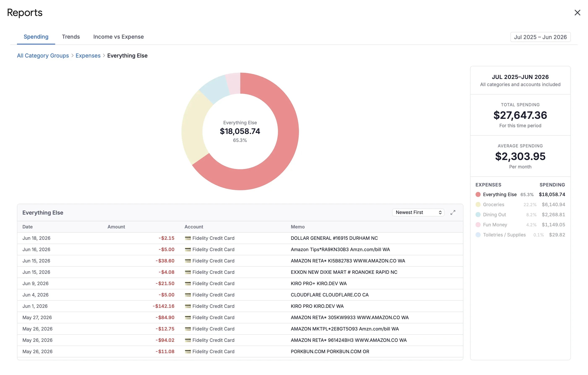Click the Account column header
Viewport: 588px width, 375px height.
tap(194, 227)
